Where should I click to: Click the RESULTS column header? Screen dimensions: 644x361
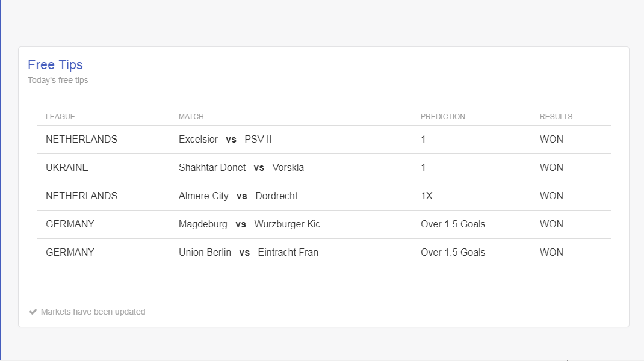(556, 117)
